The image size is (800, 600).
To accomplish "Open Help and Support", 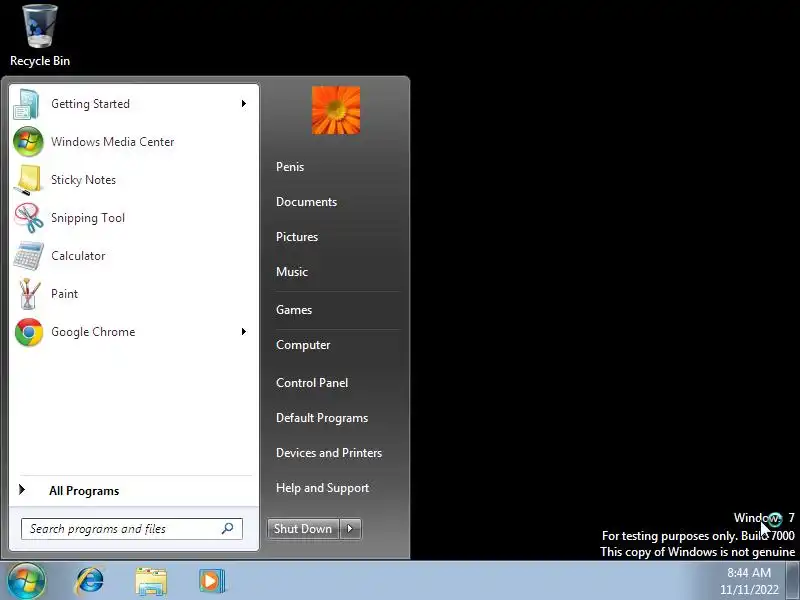I will pos(322,488).
